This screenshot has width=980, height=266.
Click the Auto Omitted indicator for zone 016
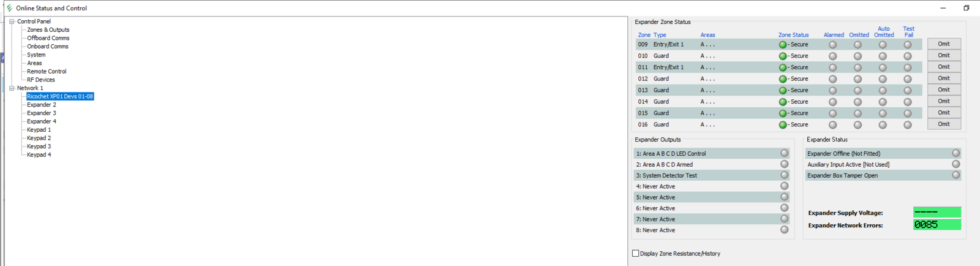tap(883, 125)
